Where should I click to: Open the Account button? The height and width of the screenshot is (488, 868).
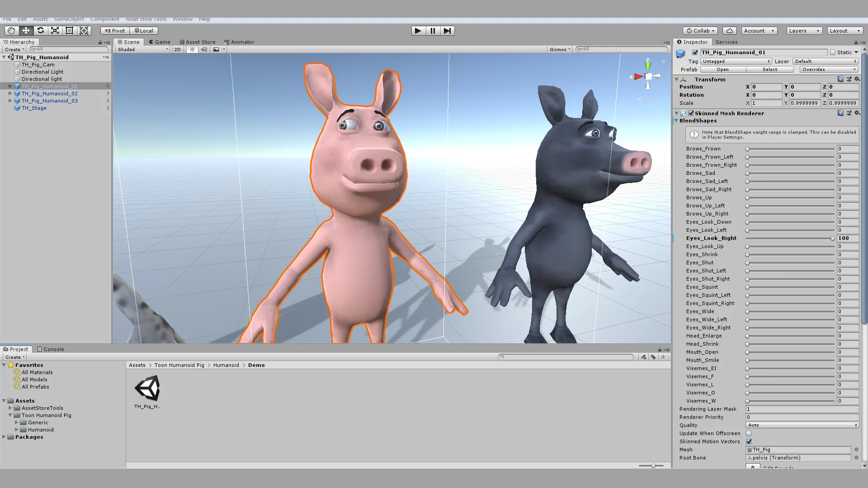pyautogui.click(x=759, y=31)
